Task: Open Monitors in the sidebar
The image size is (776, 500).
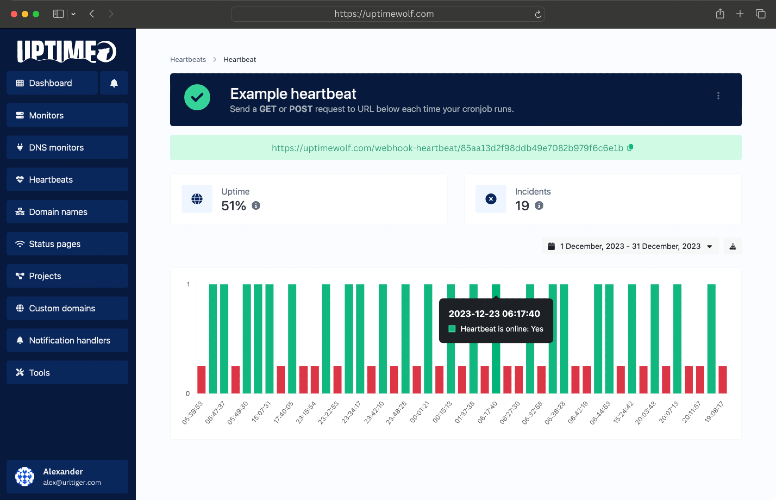Action: (67, 115)
